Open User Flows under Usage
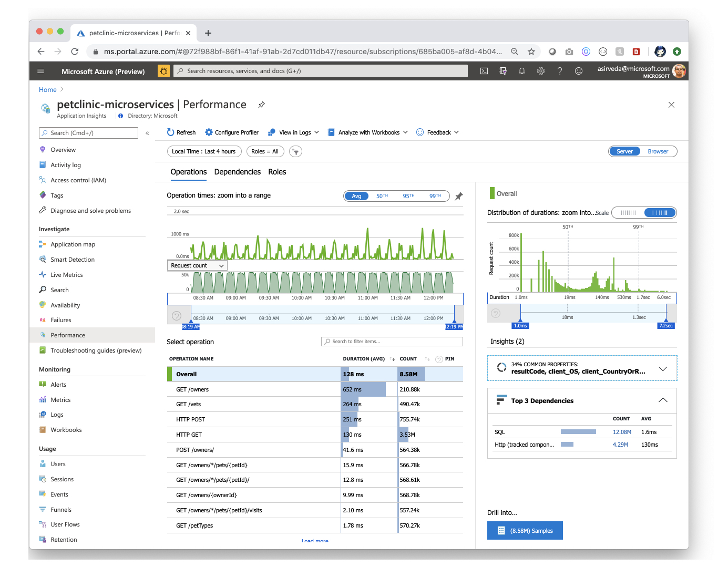Screen dimensions: 718x588 coord(65,524)
